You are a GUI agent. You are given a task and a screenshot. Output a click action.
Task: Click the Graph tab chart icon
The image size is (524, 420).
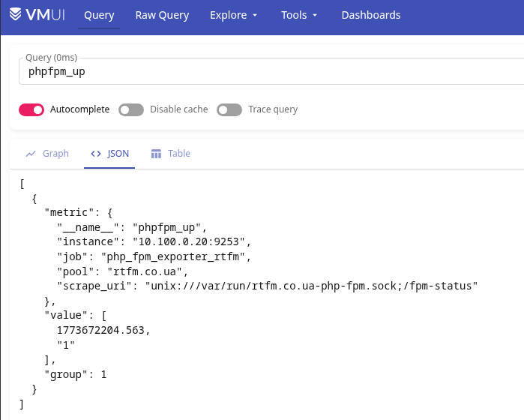[x=31, y=154]
